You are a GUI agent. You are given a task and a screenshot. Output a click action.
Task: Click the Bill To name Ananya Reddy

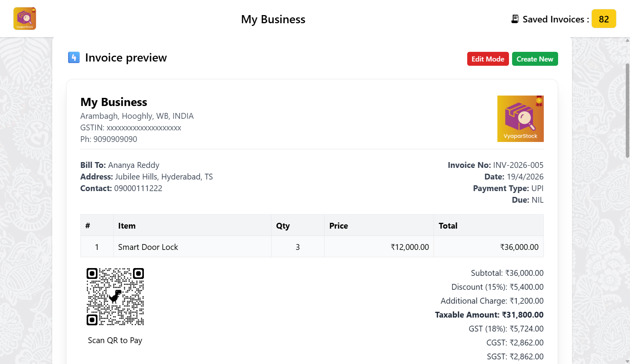pos(134,165)
